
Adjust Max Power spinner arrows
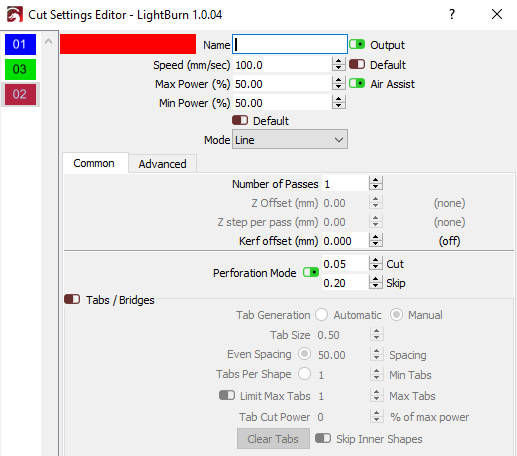click(x=339, y=84)
